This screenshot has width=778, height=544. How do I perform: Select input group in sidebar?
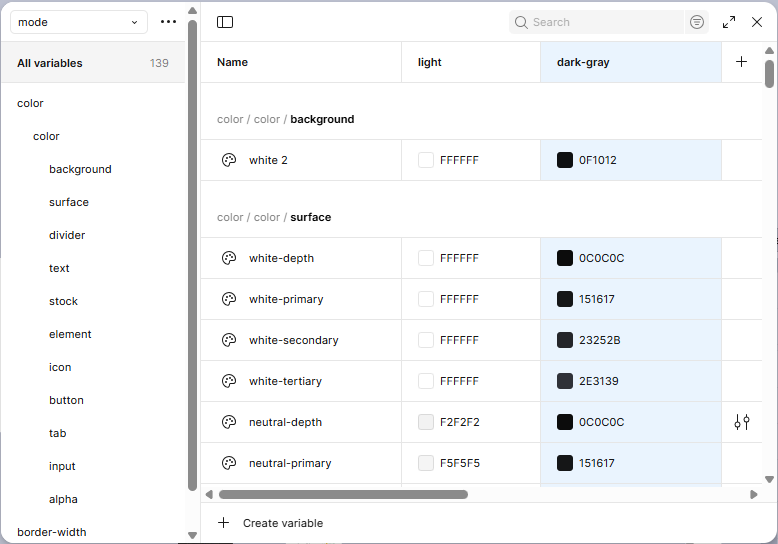pos(62,466)
